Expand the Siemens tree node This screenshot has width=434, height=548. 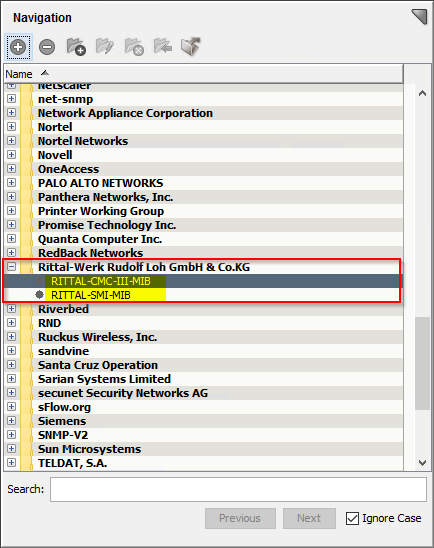coord(11,420)
